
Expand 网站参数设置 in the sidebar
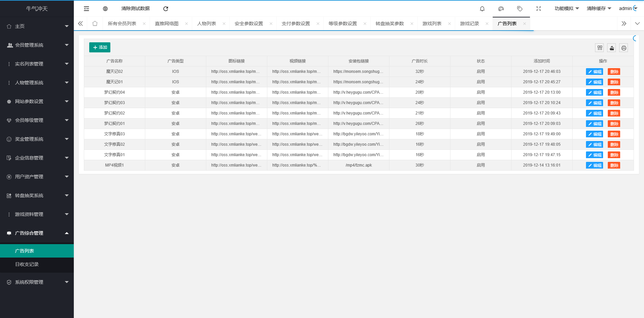[x=37, y=101]
